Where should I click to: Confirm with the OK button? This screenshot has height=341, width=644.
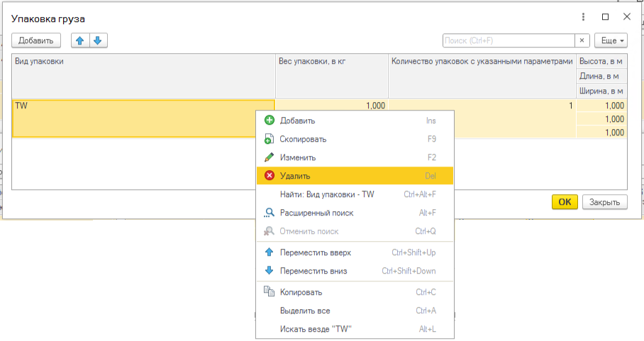tap(565, 202)
